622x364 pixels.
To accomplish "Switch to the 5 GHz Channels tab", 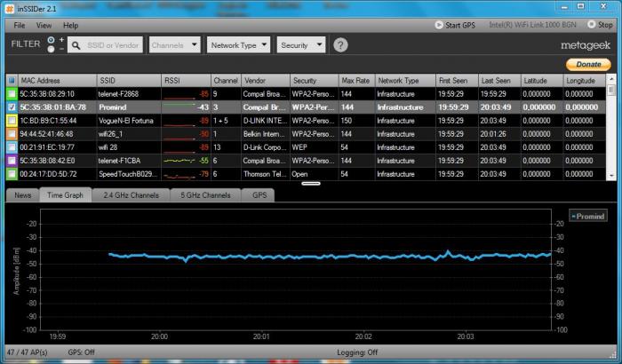I will click(205, 195).
